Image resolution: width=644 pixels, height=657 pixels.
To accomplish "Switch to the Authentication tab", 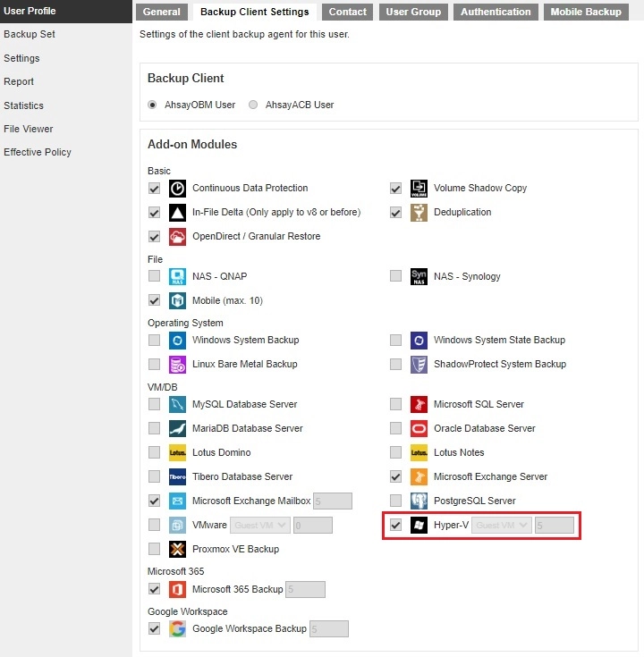I will point(495,12).
